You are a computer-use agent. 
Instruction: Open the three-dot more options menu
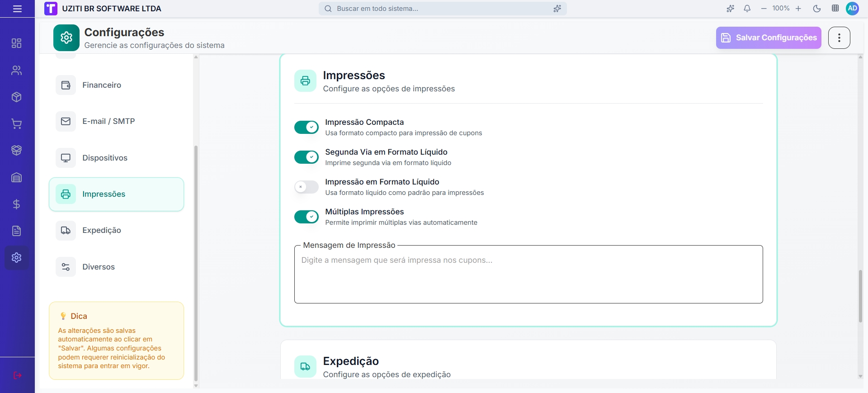[839, 38]
